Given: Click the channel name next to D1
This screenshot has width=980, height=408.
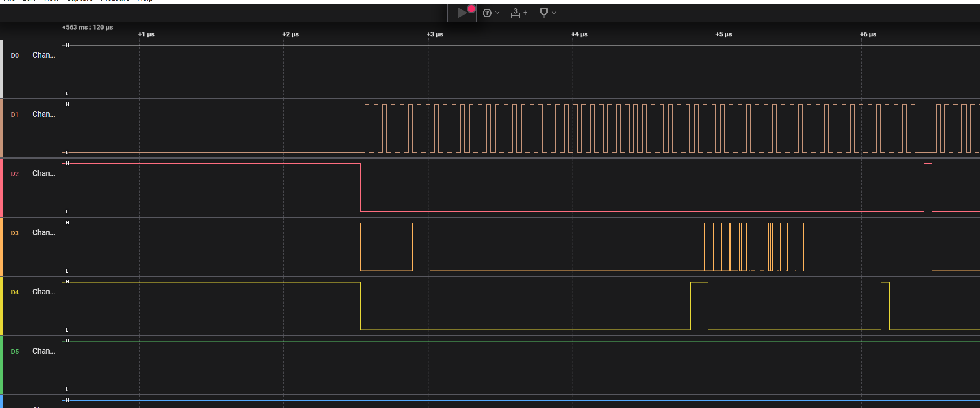Looking at the screenshot, I should [44, 114].
